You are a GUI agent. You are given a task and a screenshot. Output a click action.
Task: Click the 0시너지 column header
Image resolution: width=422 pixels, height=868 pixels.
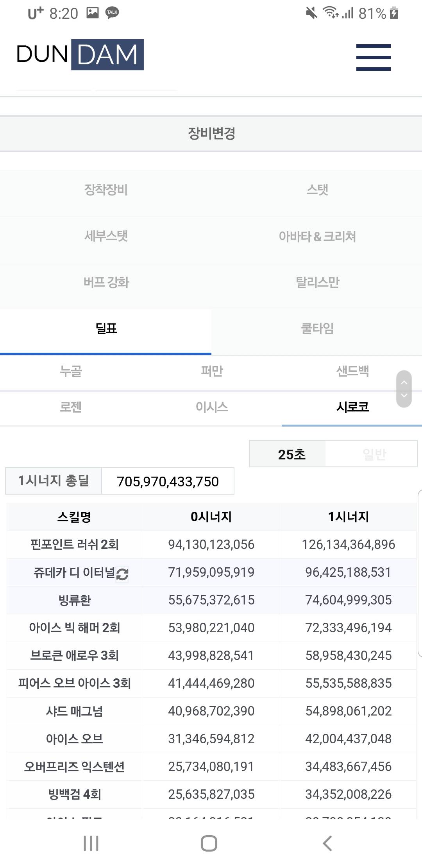(x=211, y=517)
